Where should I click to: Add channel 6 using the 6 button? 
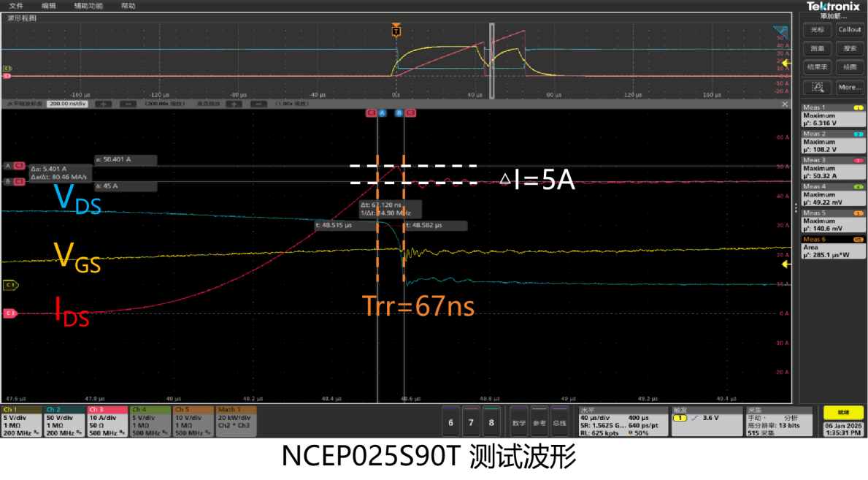[450, 422]
